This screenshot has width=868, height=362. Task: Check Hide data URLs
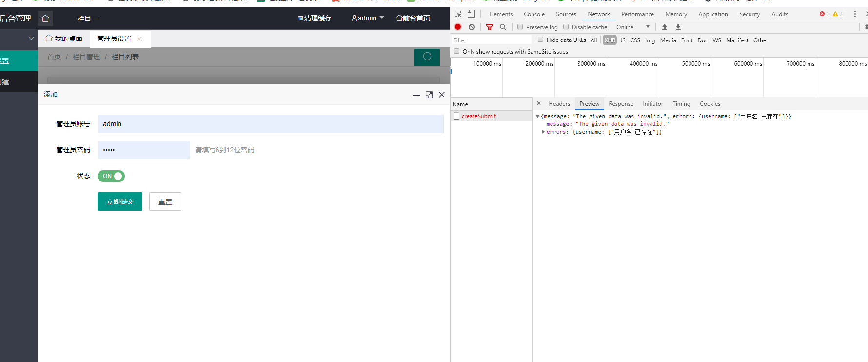(540, 40)
